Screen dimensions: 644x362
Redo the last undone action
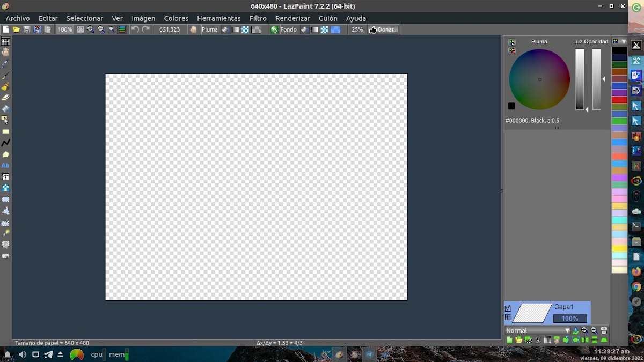tap(145, 29)
